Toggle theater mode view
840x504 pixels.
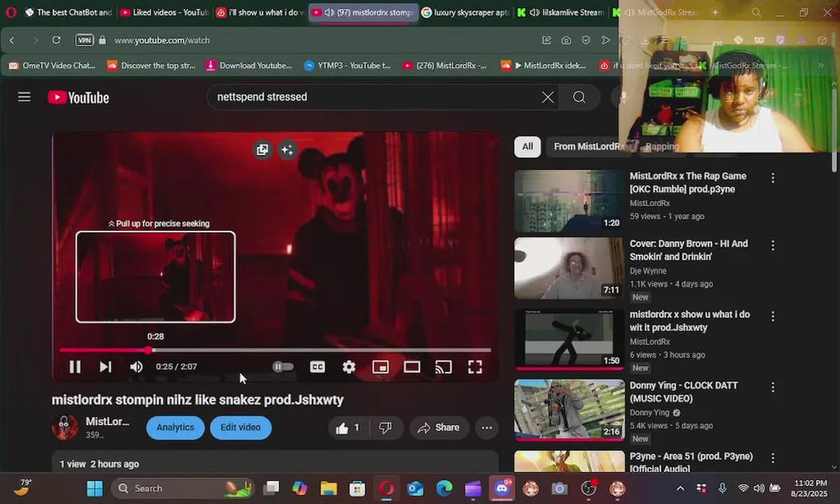tap(412, 367)
